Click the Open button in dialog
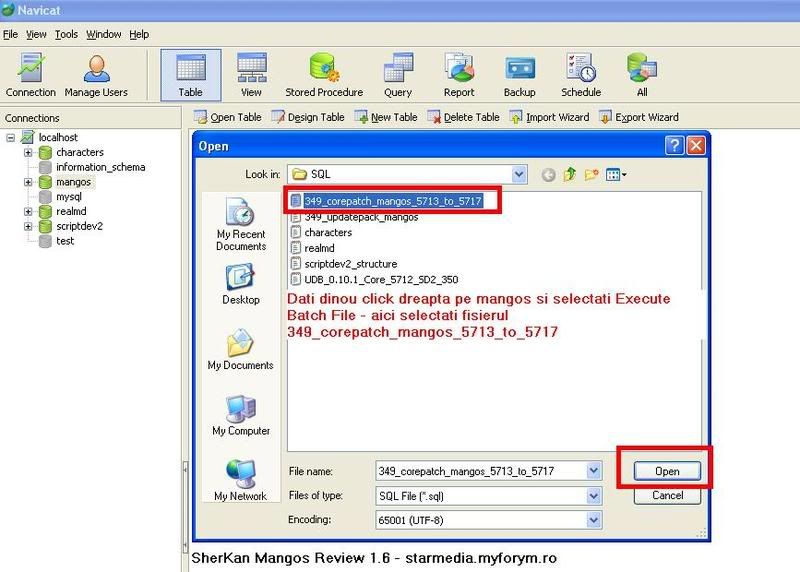Image resolution: width=800 pixels, height=572 pixels. [667, 471]
